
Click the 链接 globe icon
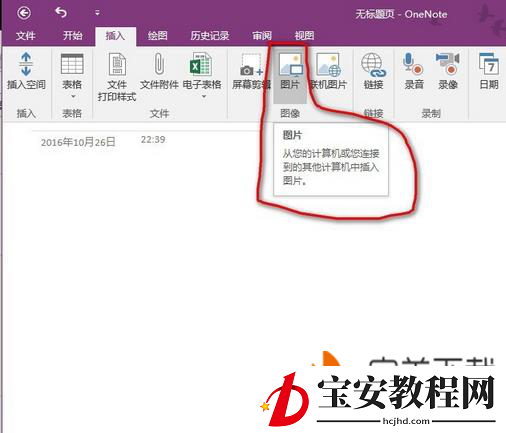[x=373, y=65]
